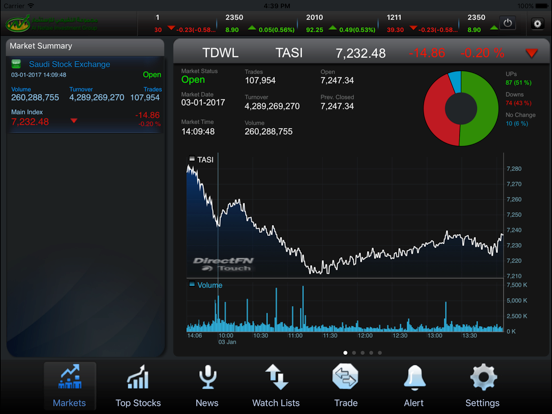Toggle the Volume chart series legend
Image resolution: width=552 pixels, height=414 pixels.
coord(206,285)
